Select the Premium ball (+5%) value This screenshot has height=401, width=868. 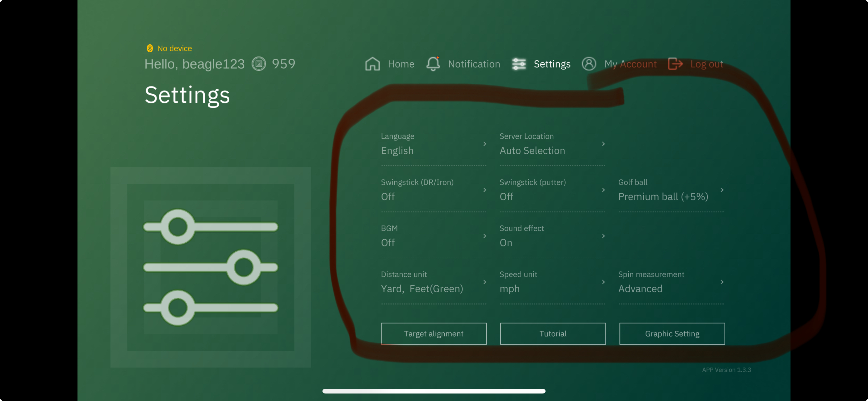pos(663,197)
